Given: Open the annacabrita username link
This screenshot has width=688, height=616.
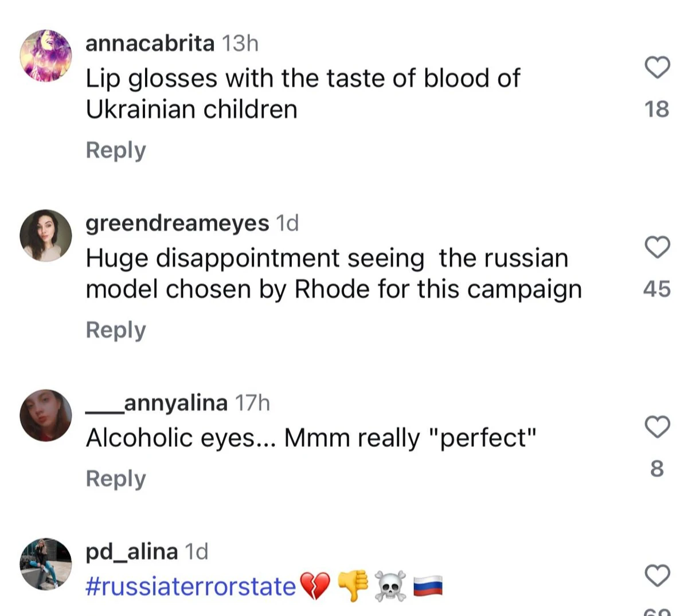Looking at the screenshot, I should point(150,44).
